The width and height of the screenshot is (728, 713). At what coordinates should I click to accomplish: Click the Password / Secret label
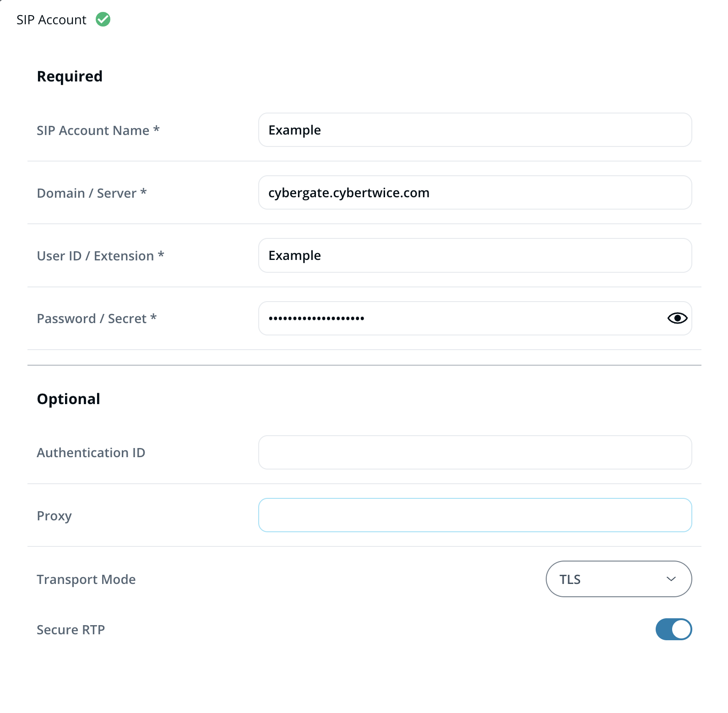(97, 319)
